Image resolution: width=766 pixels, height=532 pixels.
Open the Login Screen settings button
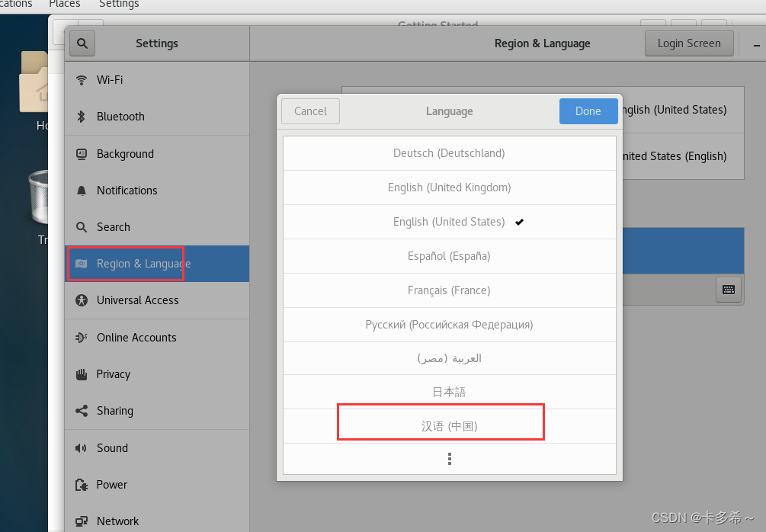tap(689, 43)
